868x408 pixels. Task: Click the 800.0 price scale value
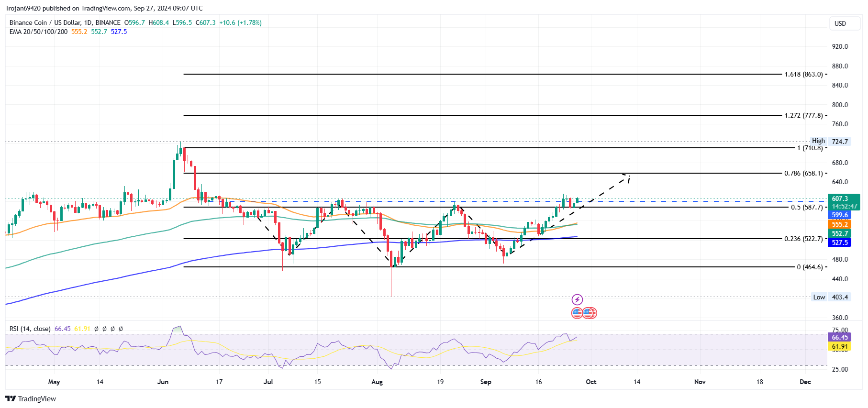pyautogui.click(x=840, y=105)
